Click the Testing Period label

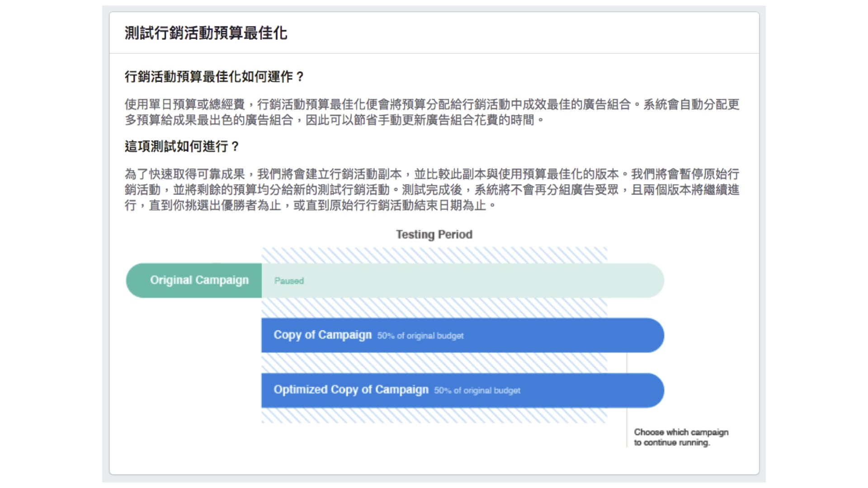(x=434, y=235)
